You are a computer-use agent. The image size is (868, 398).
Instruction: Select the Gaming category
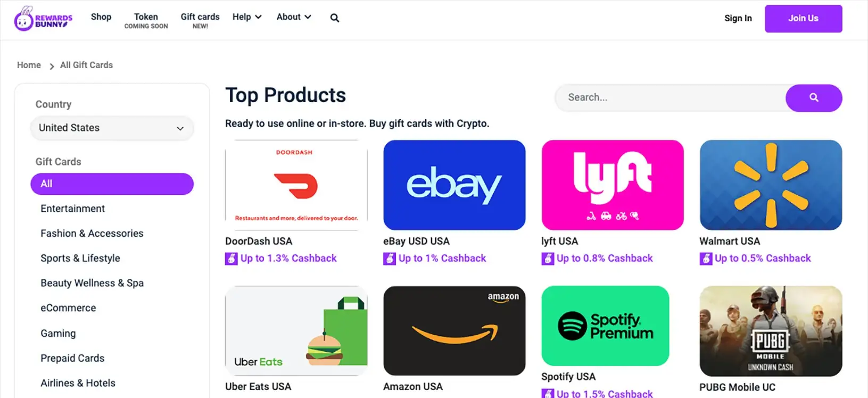tap(58, 333)
